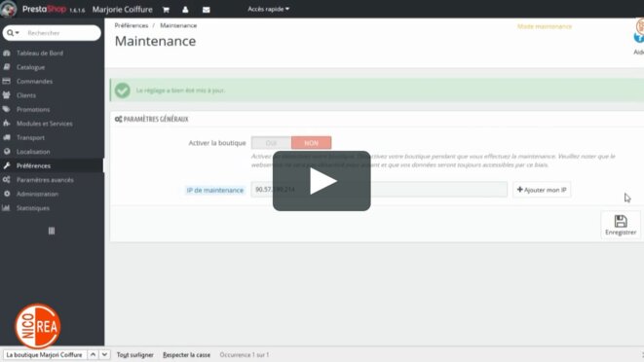The image size is (644, 362).
Task: Click the Mode maintenance link
Action: tap(545, 26)
